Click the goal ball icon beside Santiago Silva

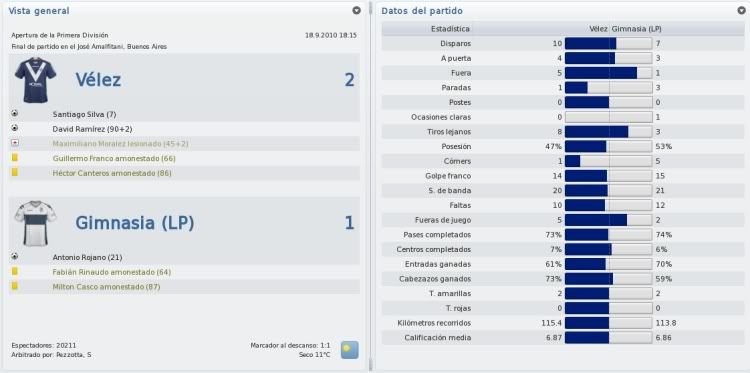click(x=15, y=114)
